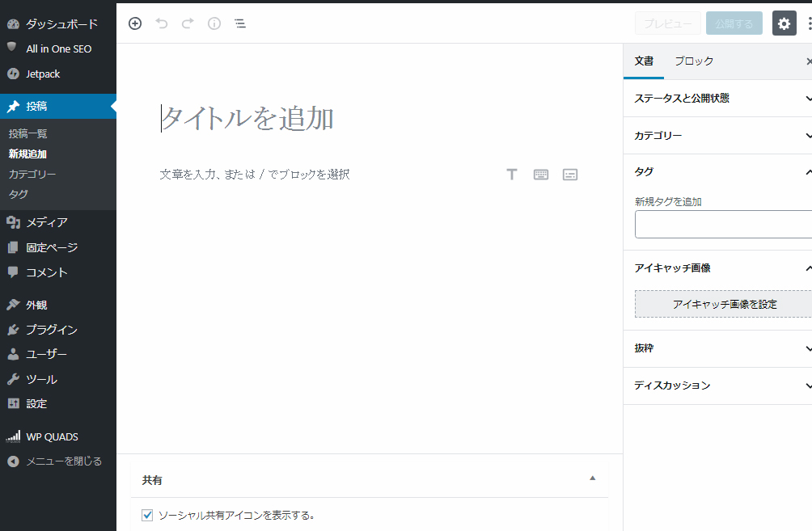Switch to the ブロック tab
Viewport: 812px width, 531px height.
click(x=694, y=61)
